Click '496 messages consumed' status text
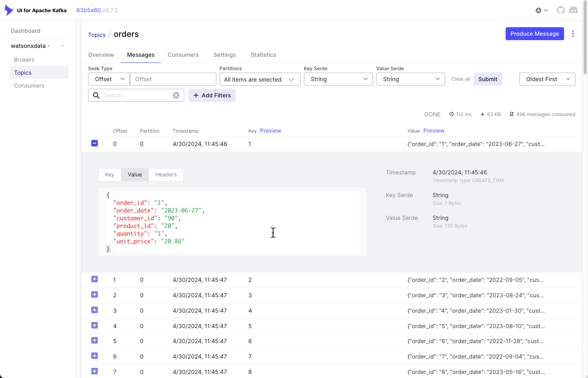The width and height of the screenshot is (588, 378). 545,114
